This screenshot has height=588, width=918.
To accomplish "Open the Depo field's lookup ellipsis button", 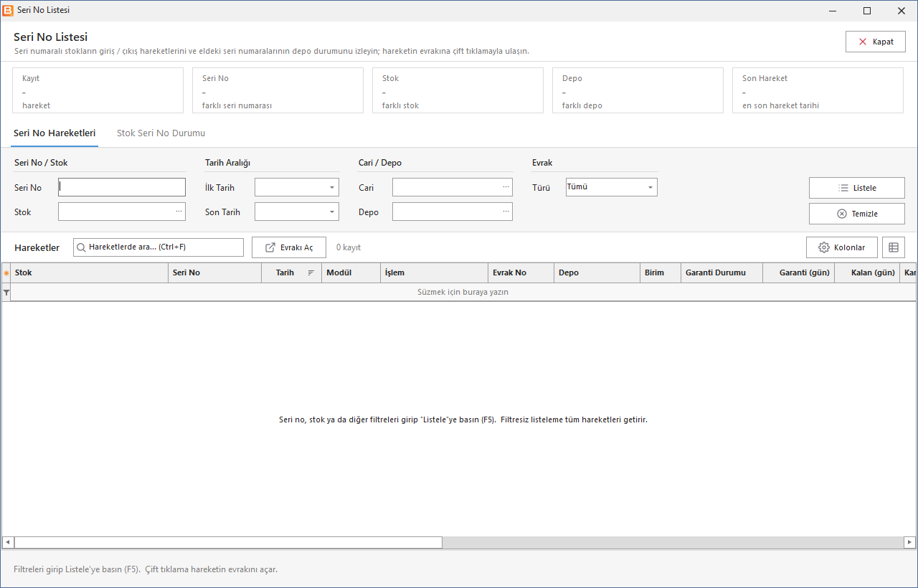I will [506, 212].
